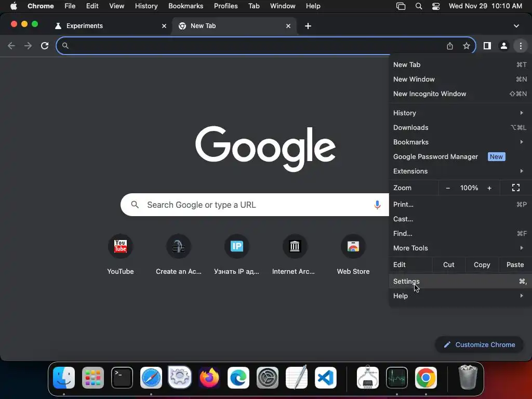The height and width of the screenshot is (399, 532).
Task: Open the YouTube shortcut
Action: point(121,255)
